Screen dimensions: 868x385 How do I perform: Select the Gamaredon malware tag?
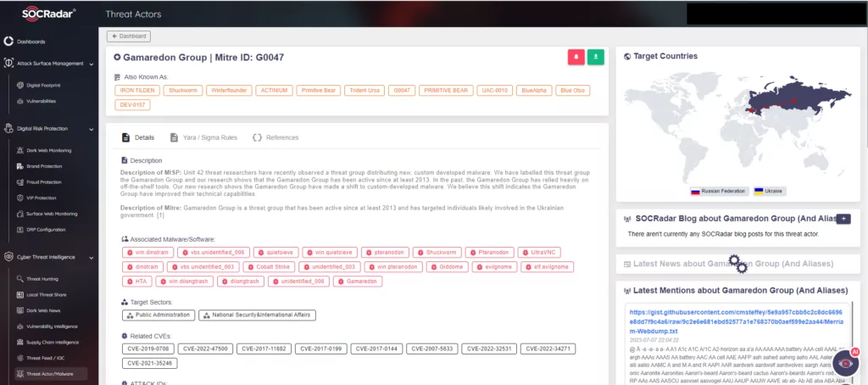(358, 282)
